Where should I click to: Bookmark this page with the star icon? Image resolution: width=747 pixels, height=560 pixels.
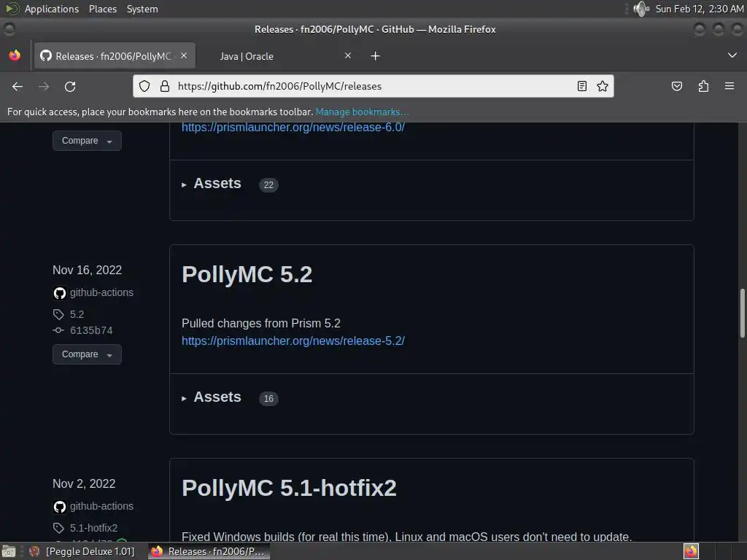click(x=602, y=86)
